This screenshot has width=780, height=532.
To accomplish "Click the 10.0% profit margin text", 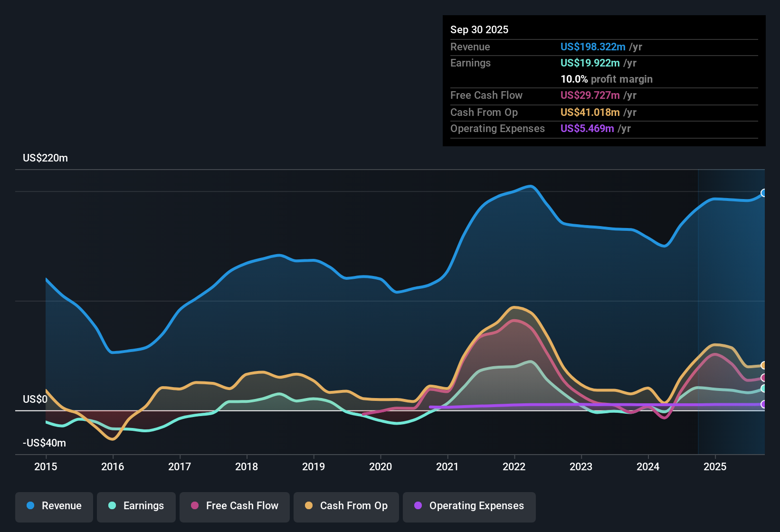I will [x=607, y=79].
